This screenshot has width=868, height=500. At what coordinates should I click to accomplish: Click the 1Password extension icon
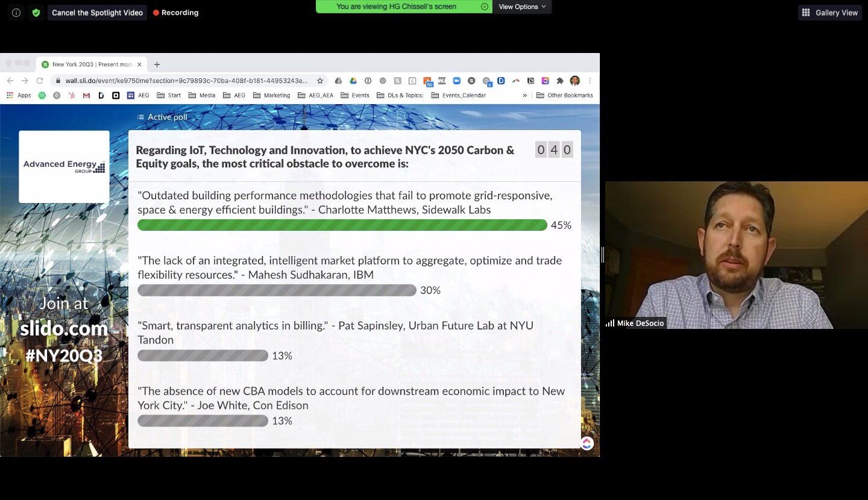pyautogui.click(x=368, y=81)
